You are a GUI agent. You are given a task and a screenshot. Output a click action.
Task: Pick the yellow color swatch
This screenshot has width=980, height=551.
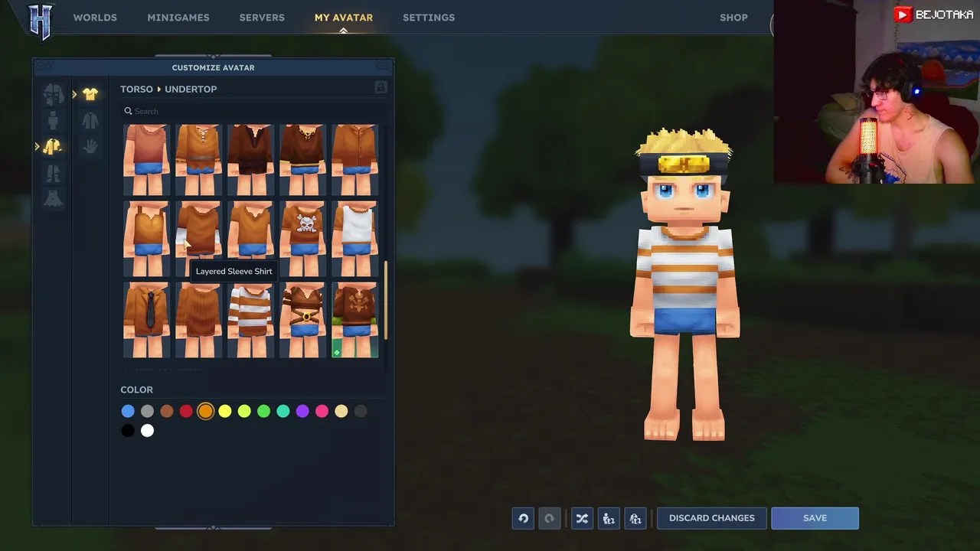pyautogui.click(x=225, y=412)
